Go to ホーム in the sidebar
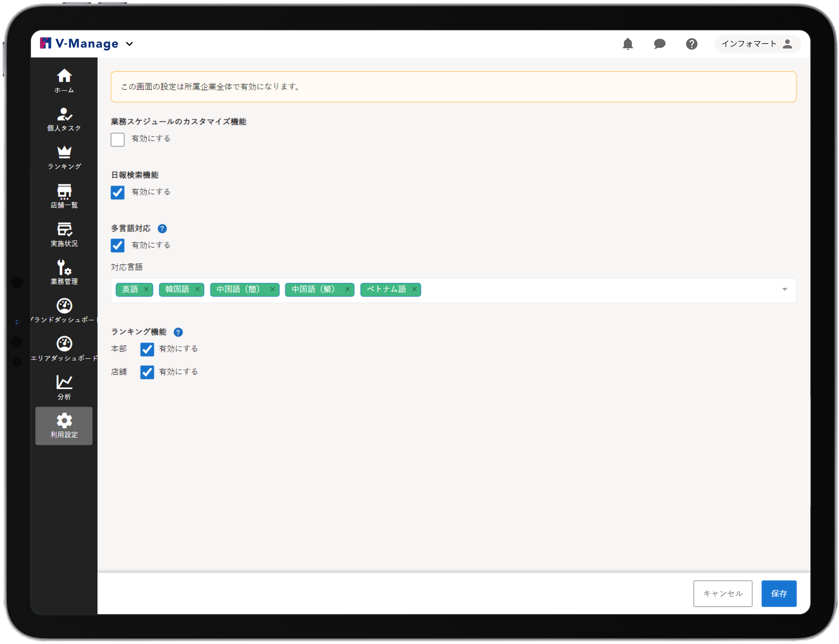 tap(64, 80)
